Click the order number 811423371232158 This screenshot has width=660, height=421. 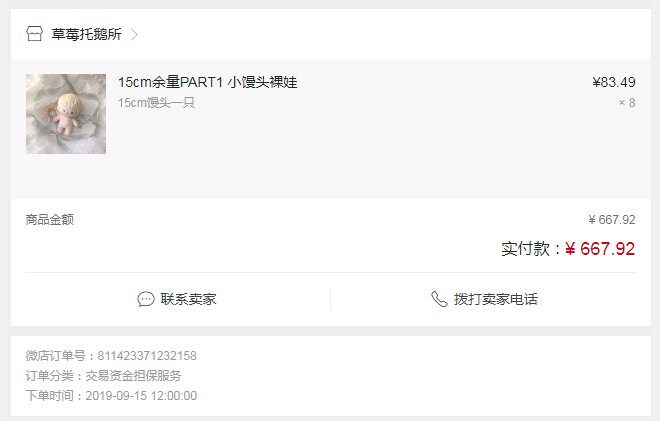(x=147, y=356)
